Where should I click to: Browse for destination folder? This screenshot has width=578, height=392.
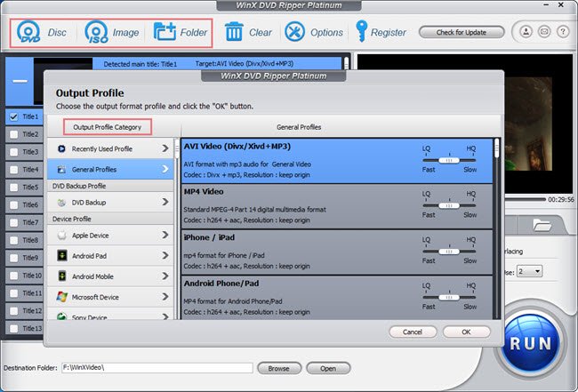coord(279,368)
